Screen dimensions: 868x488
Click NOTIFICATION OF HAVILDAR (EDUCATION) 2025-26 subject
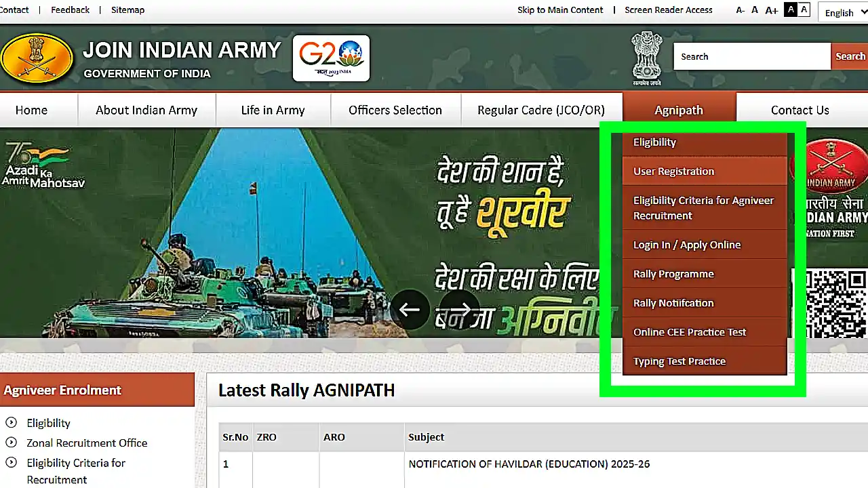point(529,464)
